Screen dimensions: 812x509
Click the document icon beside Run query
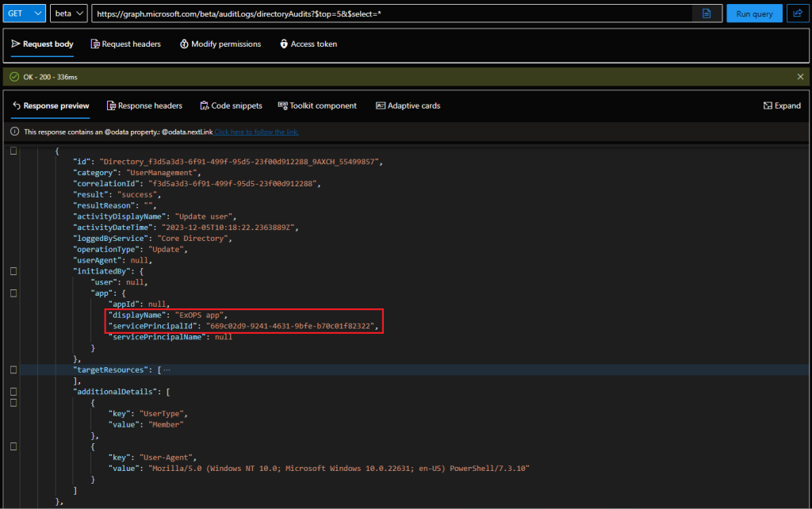coord(707,13)
